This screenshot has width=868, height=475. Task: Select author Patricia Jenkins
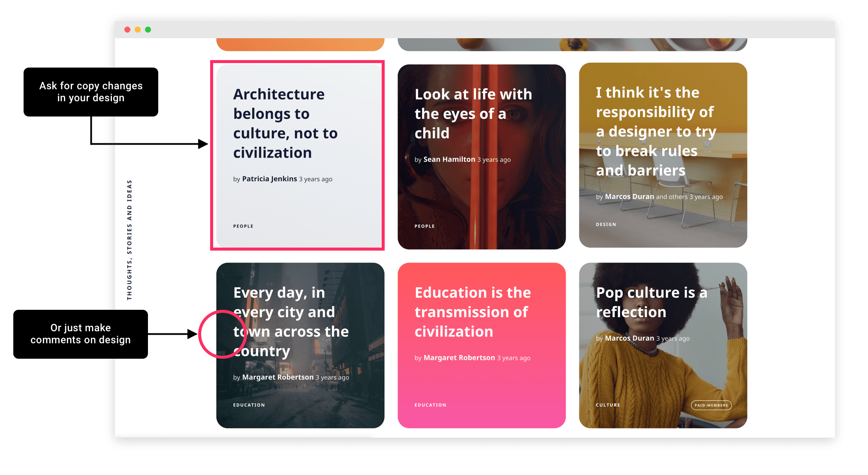269,179
